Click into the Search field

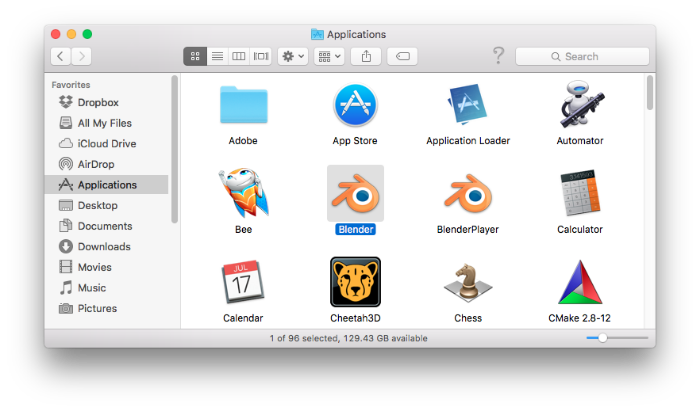[x=582, y=56]
